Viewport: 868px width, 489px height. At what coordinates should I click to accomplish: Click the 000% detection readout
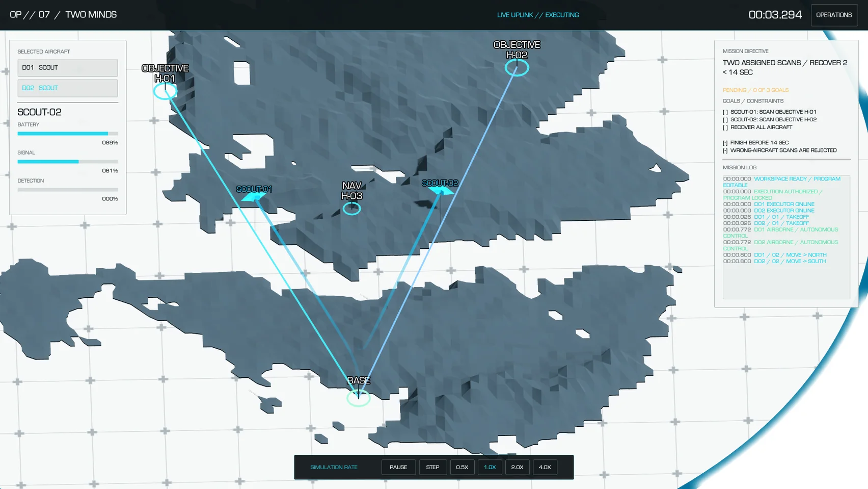click(110, 199)
